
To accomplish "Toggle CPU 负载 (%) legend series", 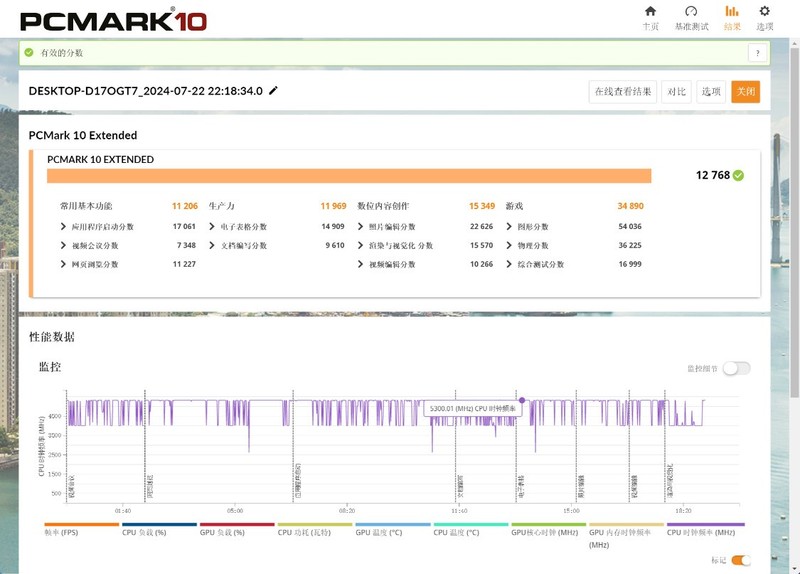I will point(159,529).
